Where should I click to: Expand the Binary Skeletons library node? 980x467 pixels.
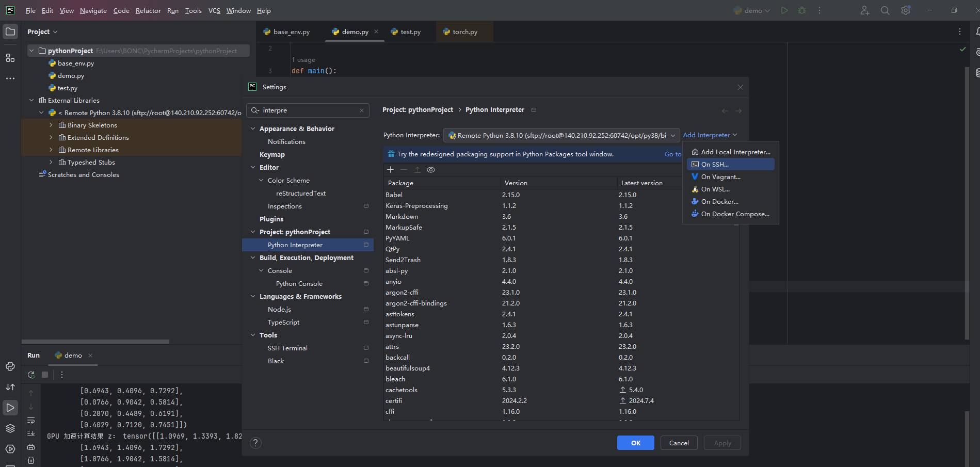pos(51,125)
